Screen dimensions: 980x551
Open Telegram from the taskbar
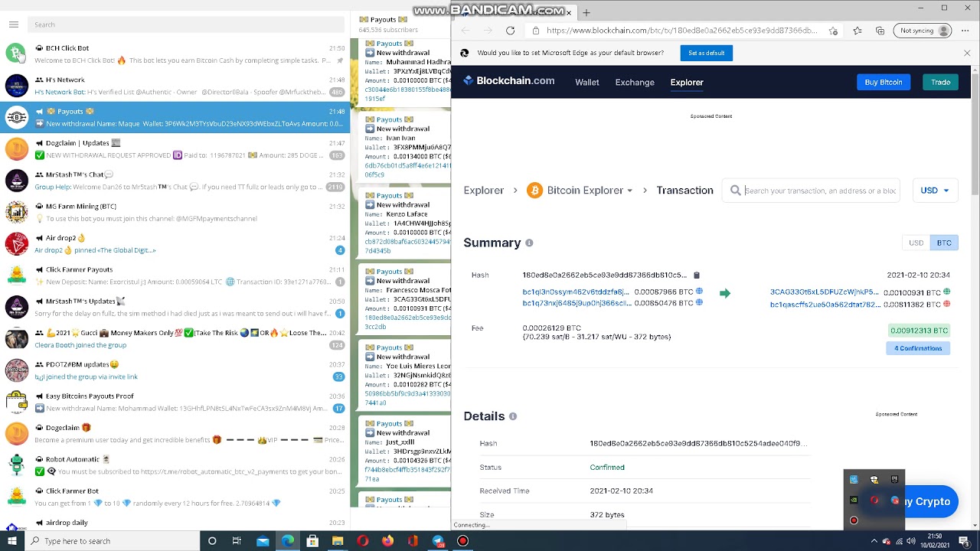(x=438, y=541)
